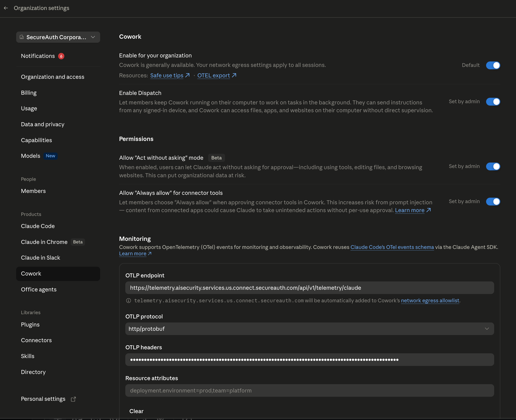Select Capabilities in the sidebar
The width and height of the screenshot is (516, 420).
pos(58,140)
